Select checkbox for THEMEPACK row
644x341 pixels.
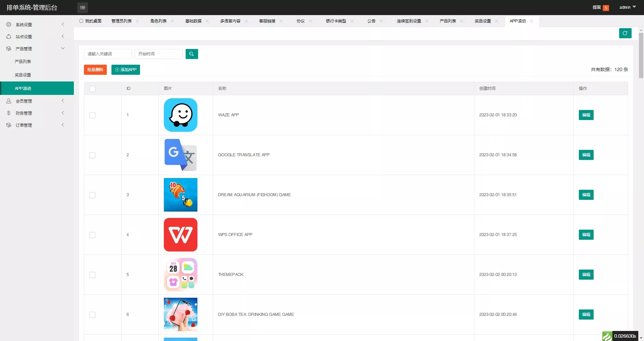pos(92,275)
